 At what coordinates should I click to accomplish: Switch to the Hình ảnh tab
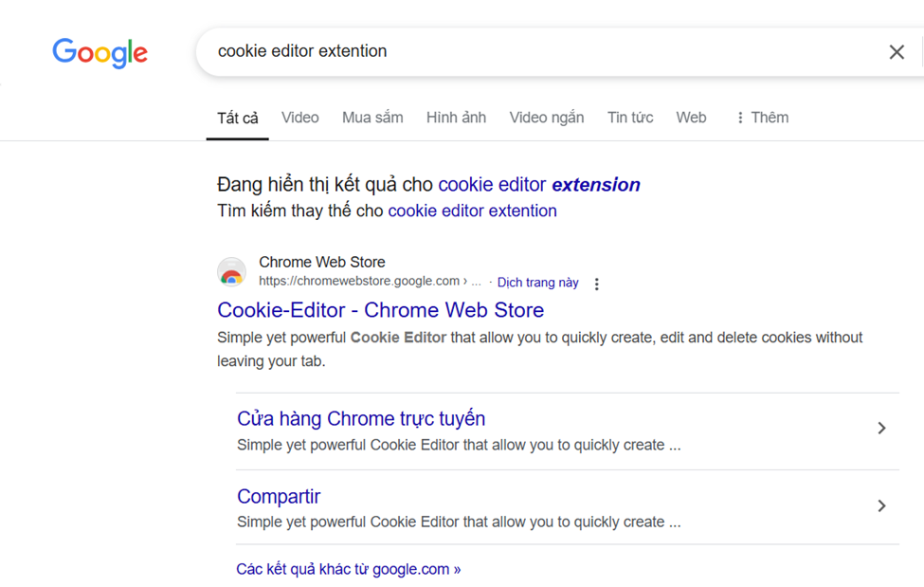pos(456,118)
